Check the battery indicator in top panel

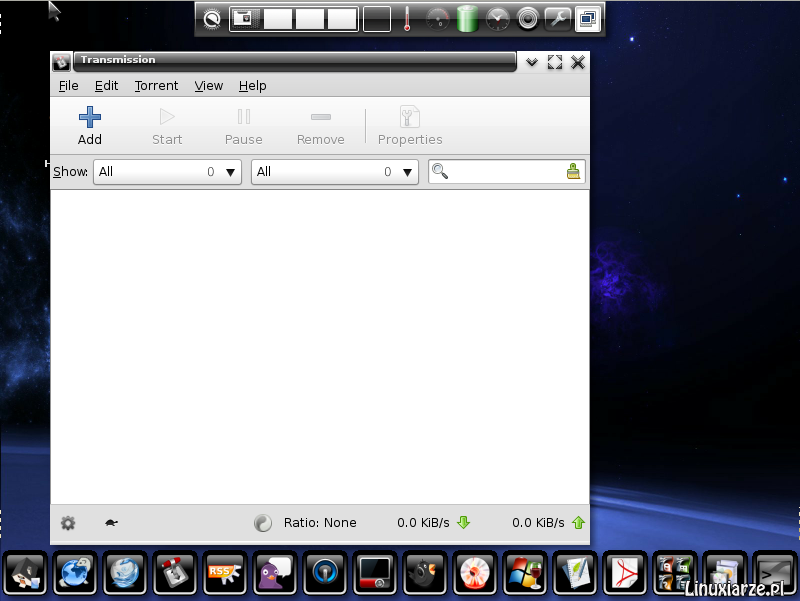click(467, 18)
